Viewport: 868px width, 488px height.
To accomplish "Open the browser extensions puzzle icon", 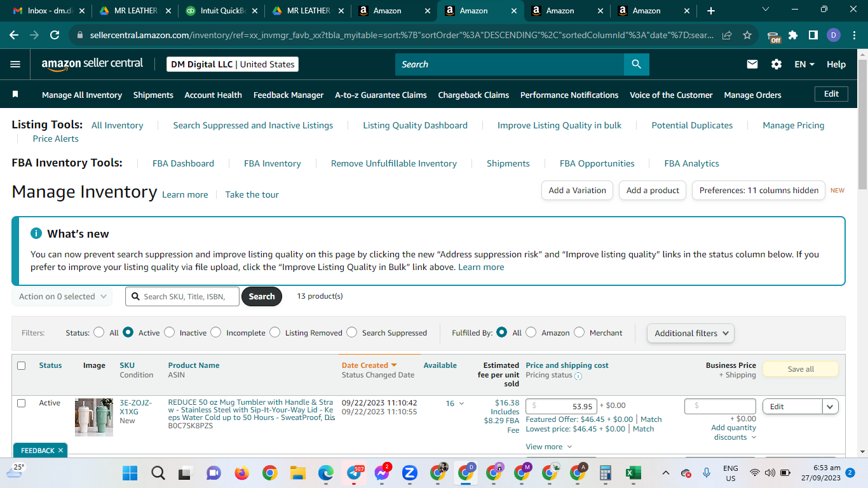I will (x=793, y=36).
